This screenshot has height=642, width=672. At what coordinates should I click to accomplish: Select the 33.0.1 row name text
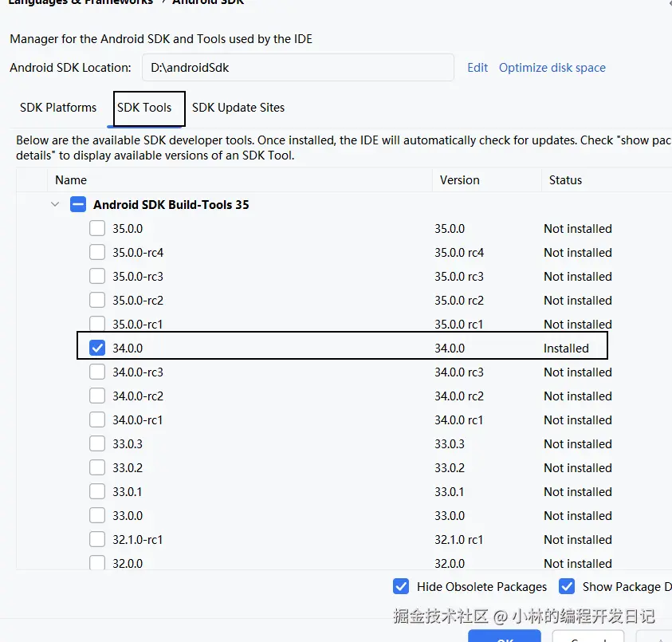tap(128, 492)
